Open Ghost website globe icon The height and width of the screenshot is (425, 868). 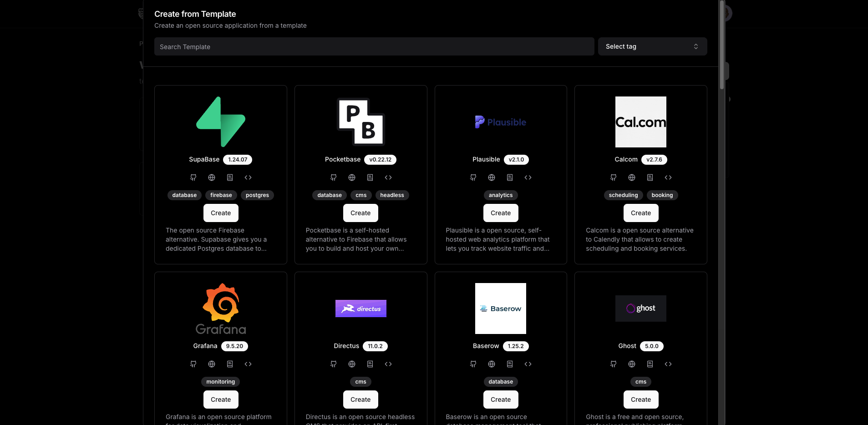[x=632, y=364]
